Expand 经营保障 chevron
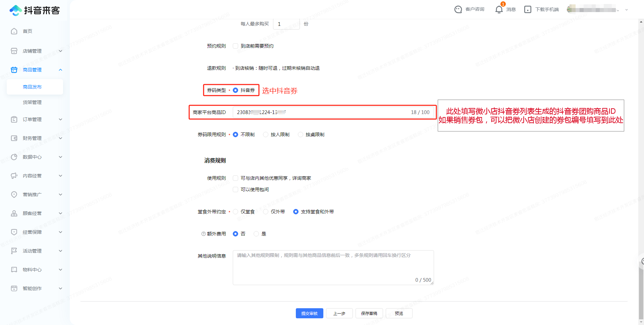This screenshot has width=644, height=325. click(x=61, y=232)
